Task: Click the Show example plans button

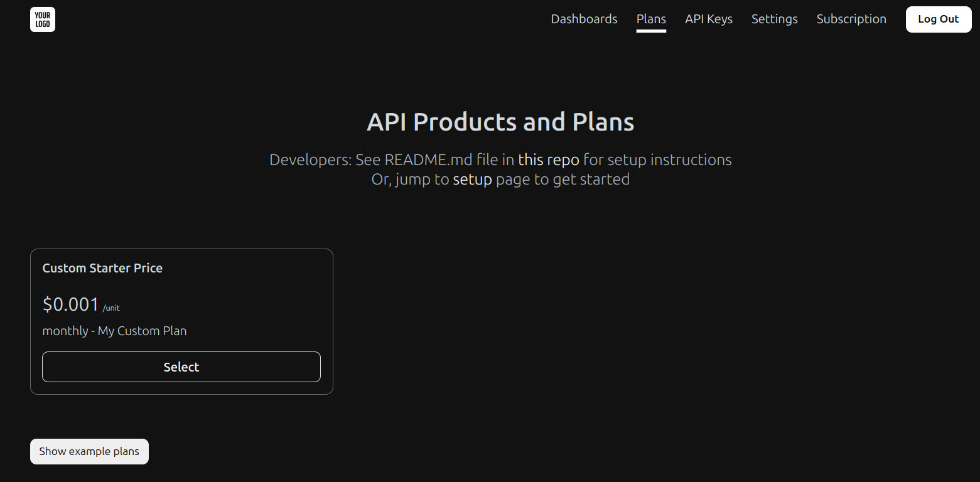Action: click(89, 451)
